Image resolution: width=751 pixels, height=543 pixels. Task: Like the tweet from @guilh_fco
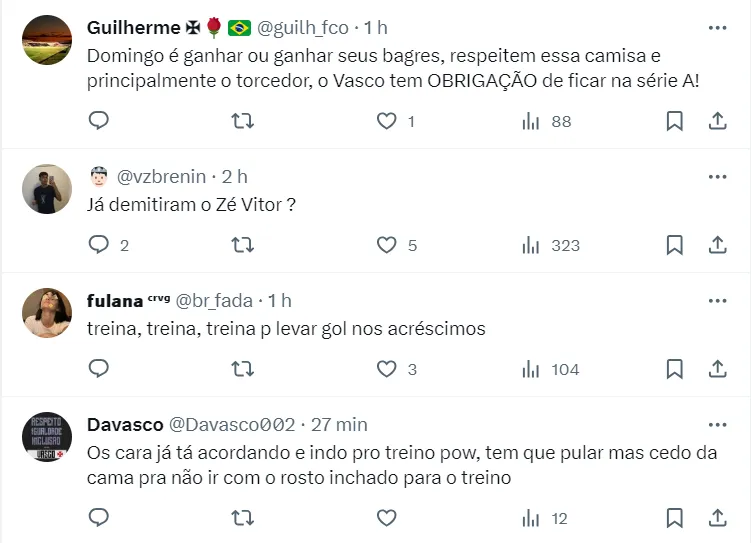coord(387,121)
